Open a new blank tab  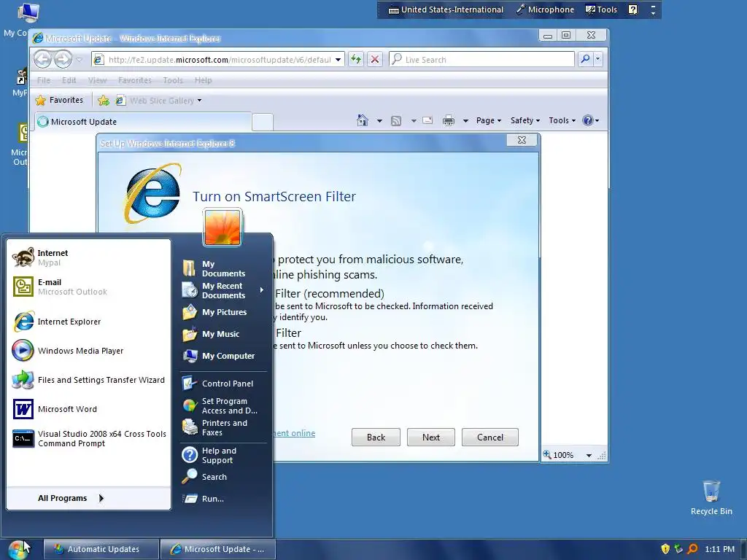[263, 122]
